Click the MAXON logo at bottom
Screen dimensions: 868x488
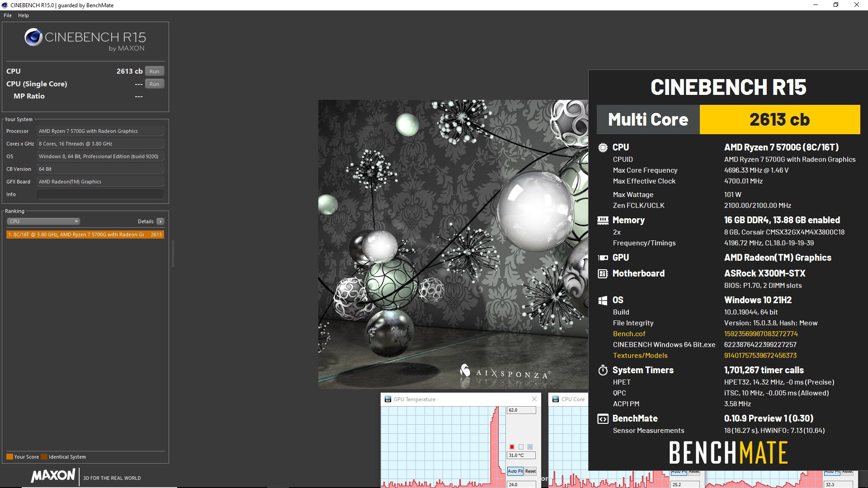[53, 476]
